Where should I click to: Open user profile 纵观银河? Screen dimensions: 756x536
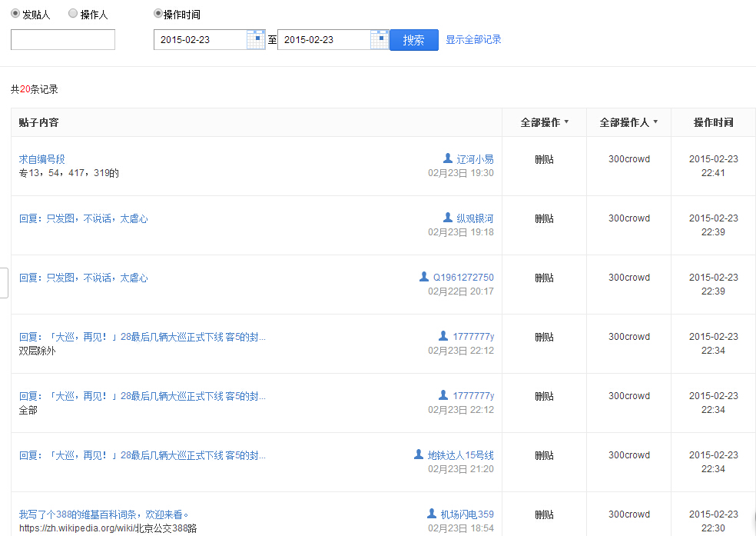[475, 218]
